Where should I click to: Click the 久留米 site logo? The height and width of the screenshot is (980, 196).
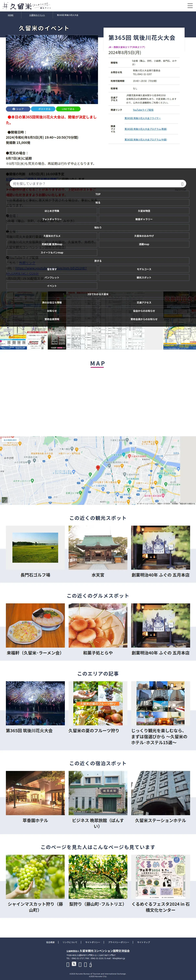point(26,6)
